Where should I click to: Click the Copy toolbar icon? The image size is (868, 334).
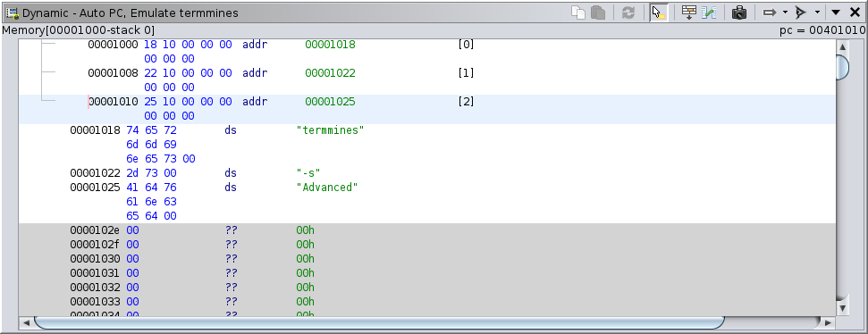click(578, 13)
